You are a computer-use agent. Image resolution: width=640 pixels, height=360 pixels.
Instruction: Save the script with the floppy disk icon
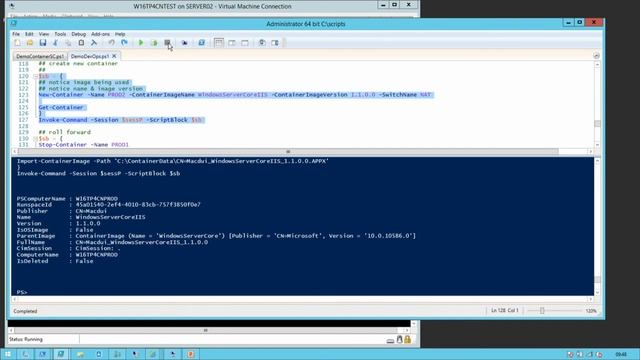[43, 43]
